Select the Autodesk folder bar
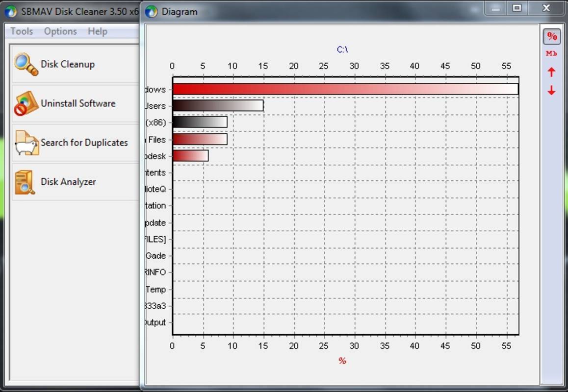Image resolution: width=568 pixels, height=392 pixels. click(190, 156)
